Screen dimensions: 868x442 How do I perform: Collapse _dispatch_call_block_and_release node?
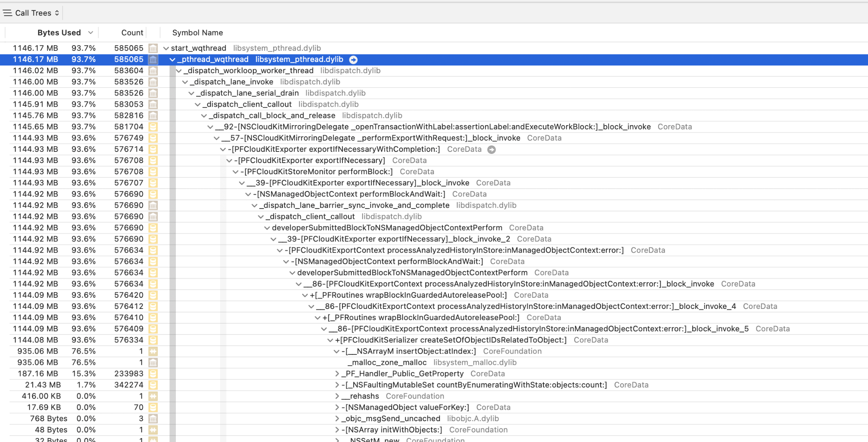[x=204, y=115]
